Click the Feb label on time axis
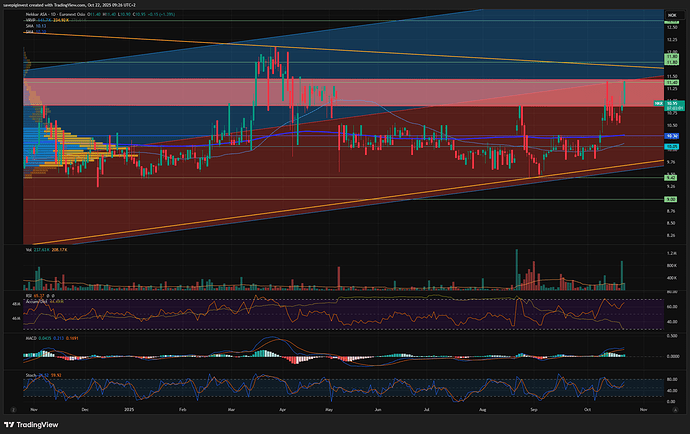The width and height of the screenshot is (690, 434). (183, 409)
